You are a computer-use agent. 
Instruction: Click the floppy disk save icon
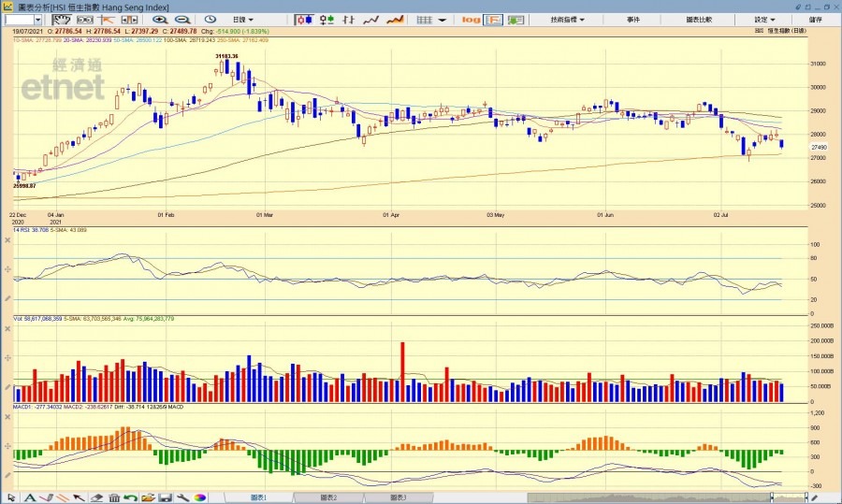pyautogui.click(x=165, y=497)
